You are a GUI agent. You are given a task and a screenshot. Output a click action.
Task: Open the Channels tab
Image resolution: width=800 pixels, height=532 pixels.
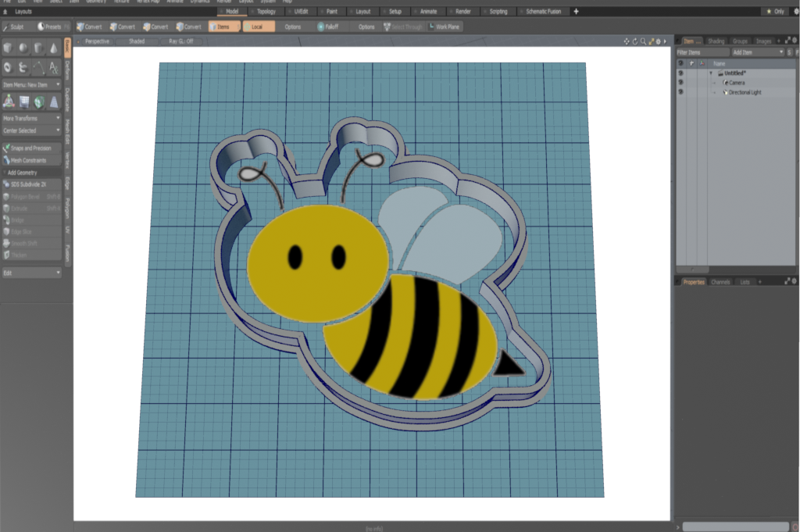click(x=720, y=281)
